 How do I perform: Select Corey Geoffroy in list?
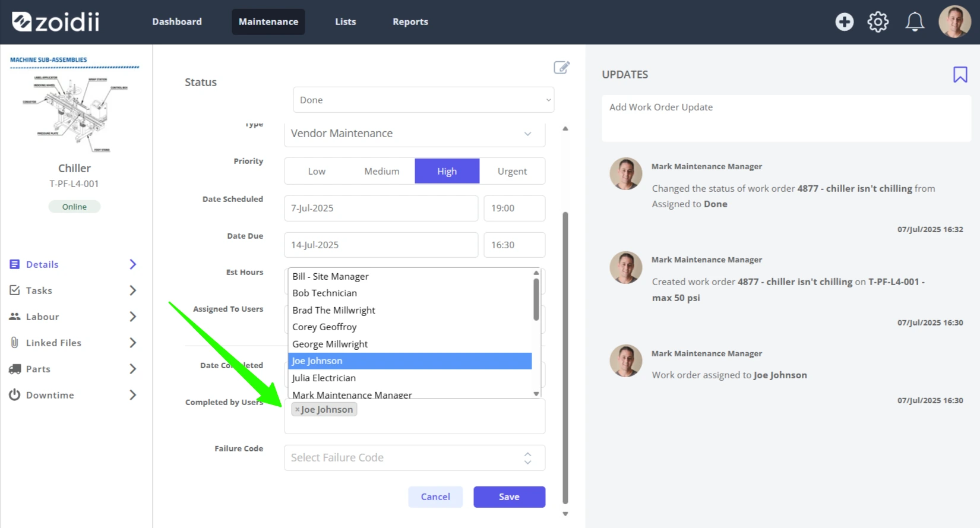click(410, 327)
